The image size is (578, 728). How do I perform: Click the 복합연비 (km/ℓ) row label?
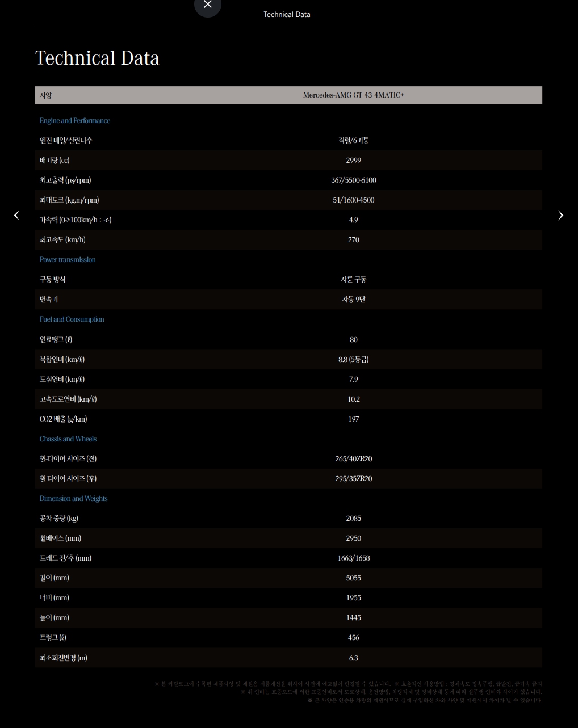(x=62, y=360)
